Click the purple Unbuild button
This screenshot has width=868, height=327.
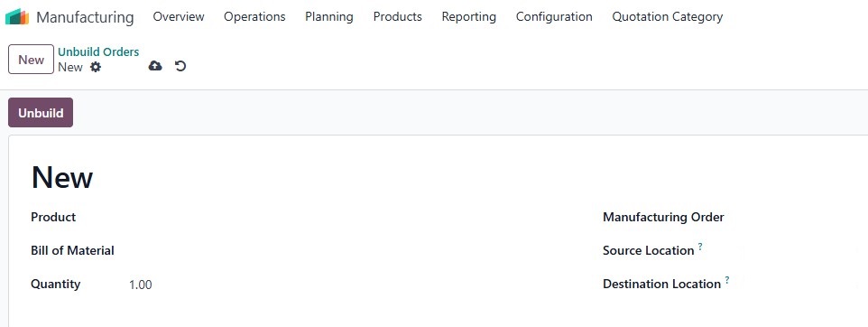click(41, 113)
